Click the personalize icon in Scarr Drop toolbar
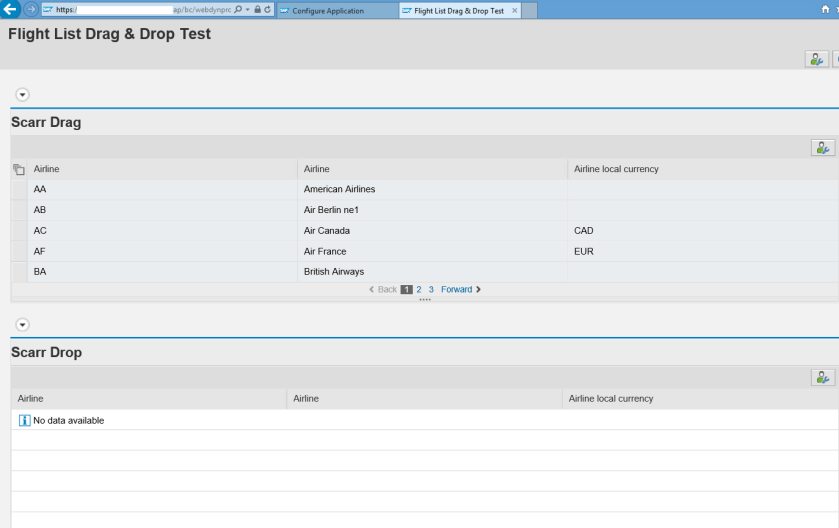The image size is (839, 528). 823,377
